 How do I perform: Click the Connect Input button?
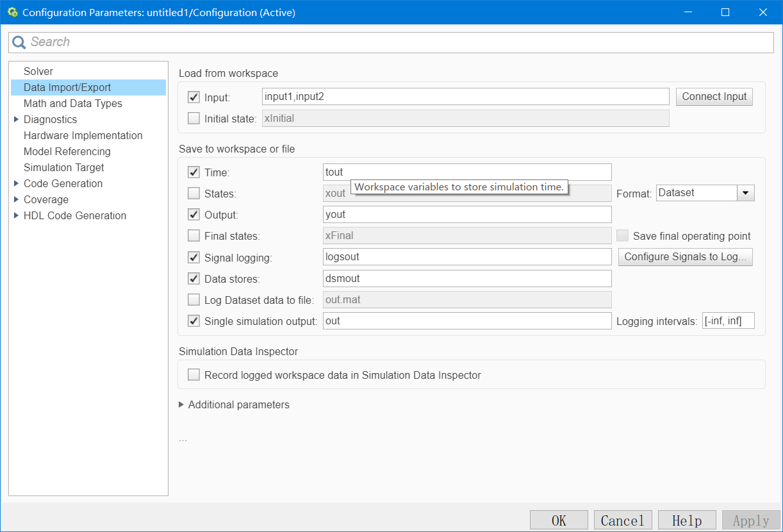point(714,97)
